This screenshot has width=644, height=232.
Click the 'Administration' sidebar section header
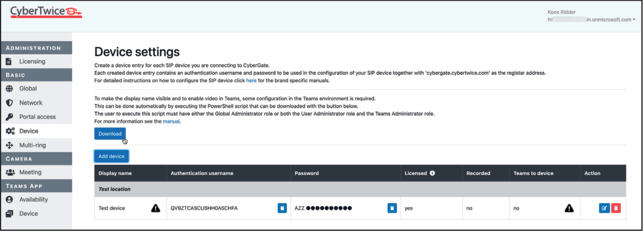pyautogui.click(x=36, y=48)
